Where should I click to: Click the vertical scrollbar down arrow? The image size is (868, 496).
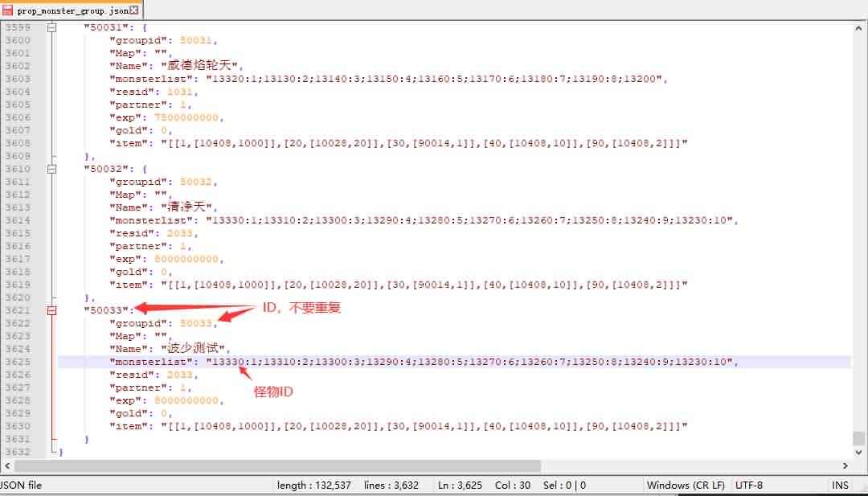[859, 453]
